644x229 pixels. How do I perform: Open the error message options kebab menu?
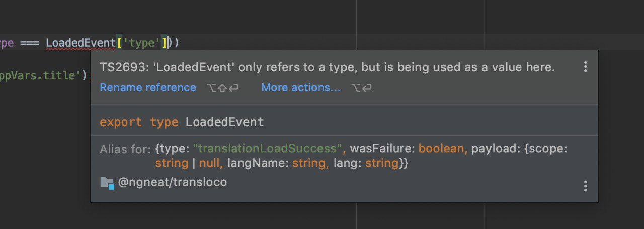585,67
